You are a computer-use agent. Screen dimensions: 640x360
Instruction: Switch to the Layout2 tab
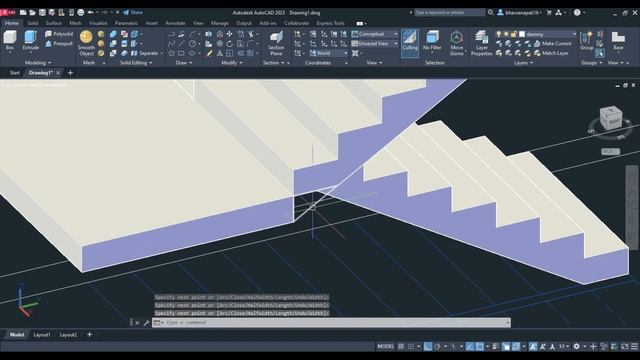(68, 335)
